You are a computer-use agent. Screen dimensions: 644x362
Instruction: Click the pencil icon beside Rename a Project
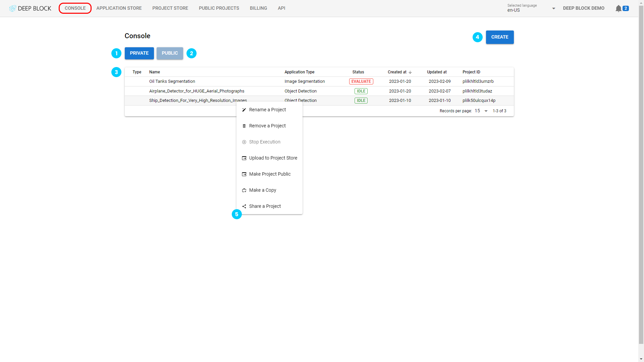244,110
